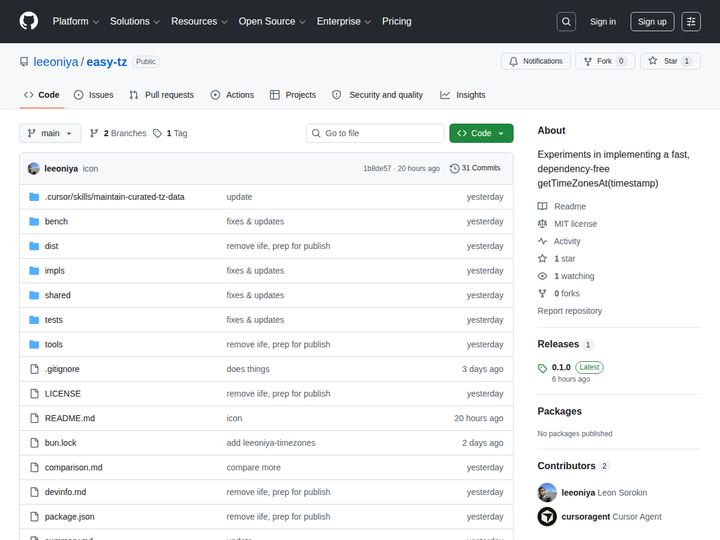This screenshot has height=540, width=720.
Task: Click the eye icon beside 1 watching
Action: pyautogui.click(x=542, y=276)
